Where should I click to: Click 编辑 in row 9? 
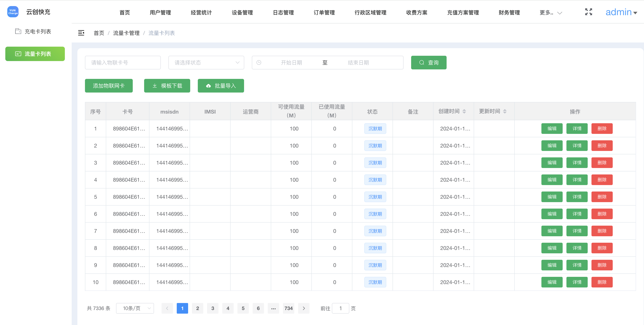tap(552, 265)
